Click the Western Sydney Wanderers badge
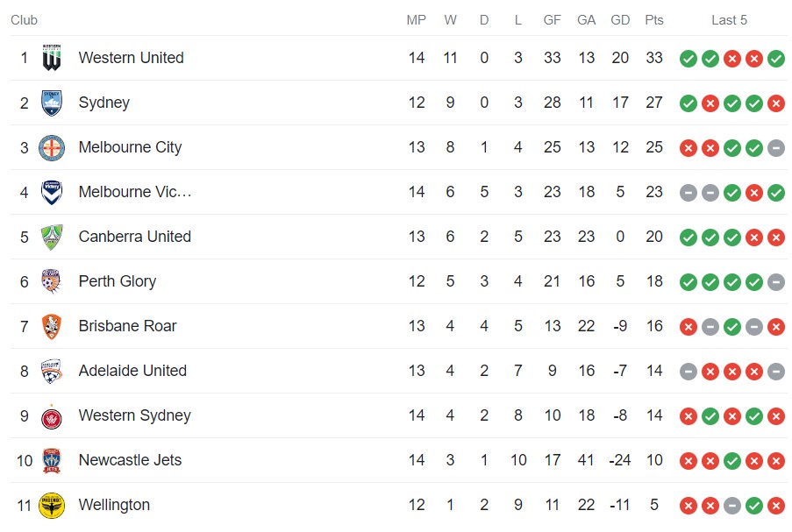Image resolution: width=792 pixels, height=532 pixels. [50, 415]
